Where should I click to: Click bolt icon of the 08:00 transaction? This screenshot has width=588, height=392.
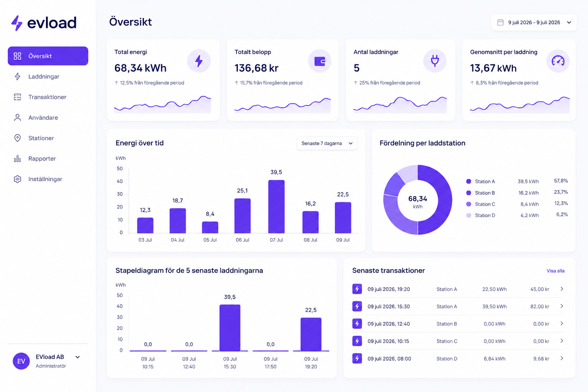pos(357,359)
